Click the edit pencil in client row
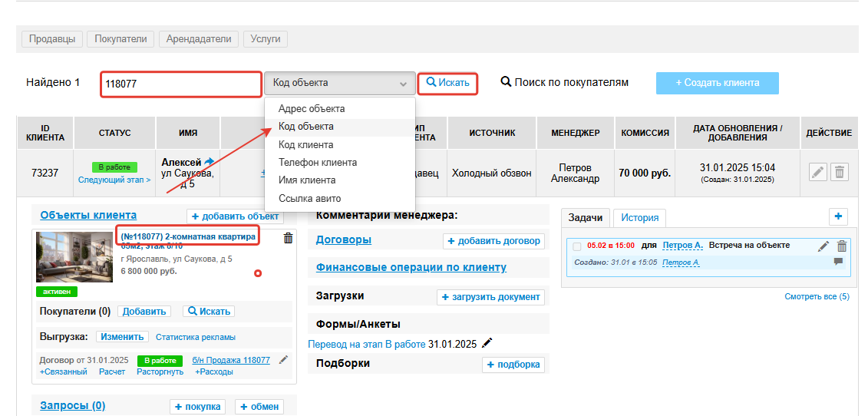The width and height of the screenshot is (868, 416). (818, 173)
